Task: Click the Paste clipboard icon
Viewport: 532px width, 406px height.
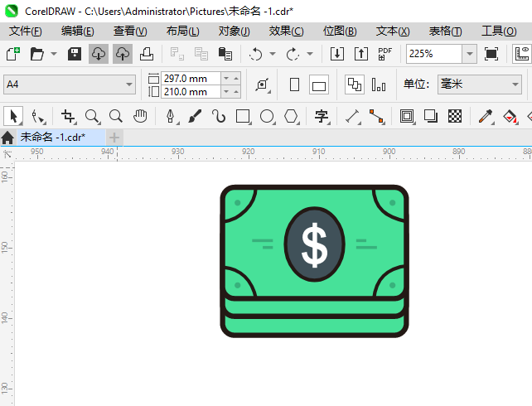Action: [x=225, y=54]
